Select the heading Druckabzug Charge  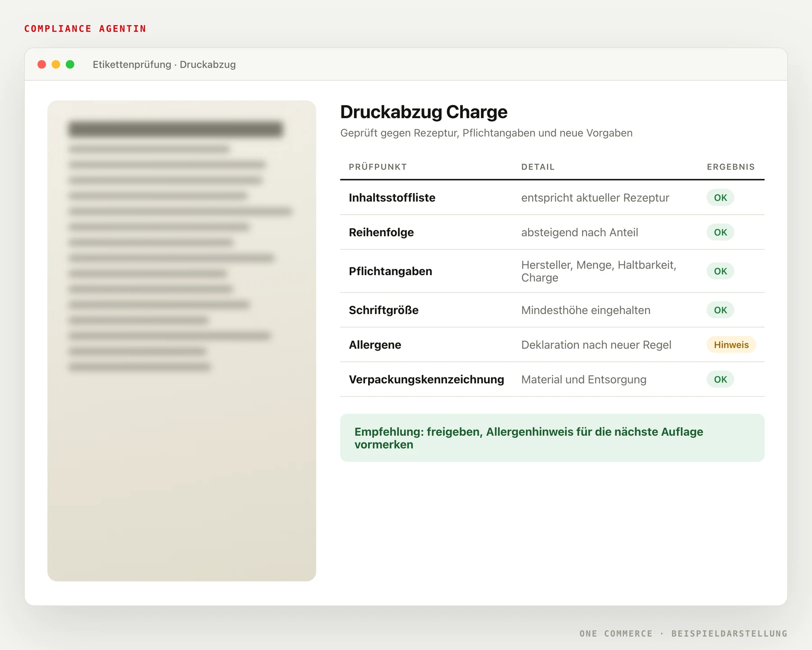coord(424,112)
